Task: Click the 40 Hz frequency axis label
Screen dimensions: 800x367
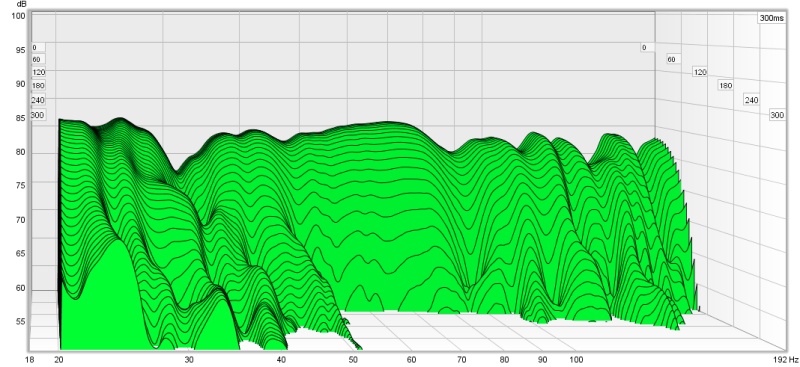Action: 282,360
